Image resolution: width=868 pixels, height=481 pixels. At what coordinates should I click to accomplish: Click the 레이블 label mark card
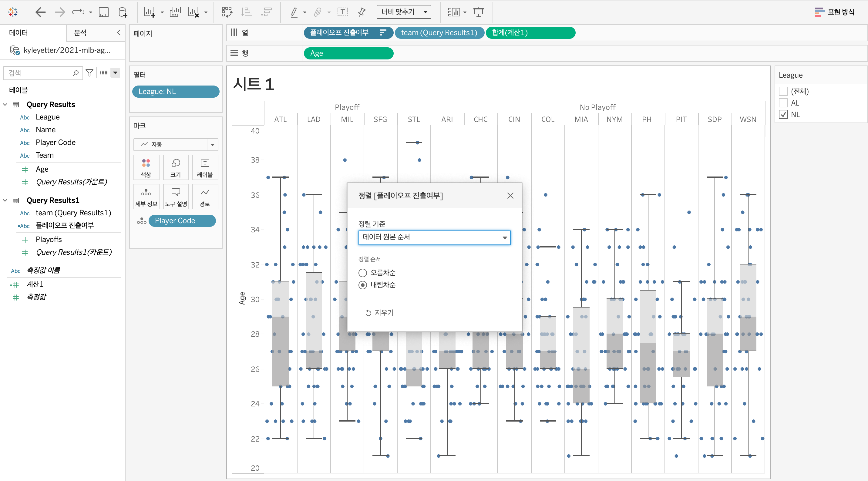[x=205, y=167]
